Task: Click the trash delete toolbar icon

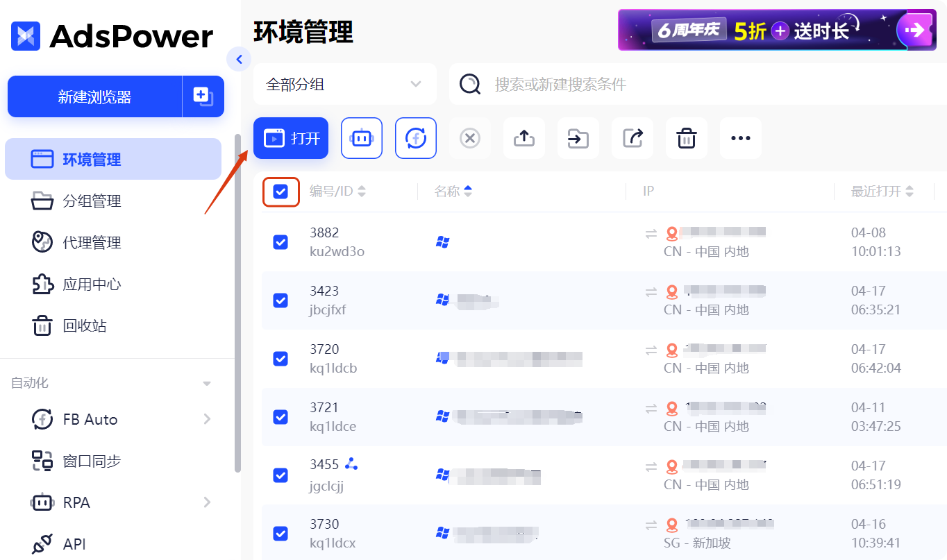Action: (x=687, y=138)
